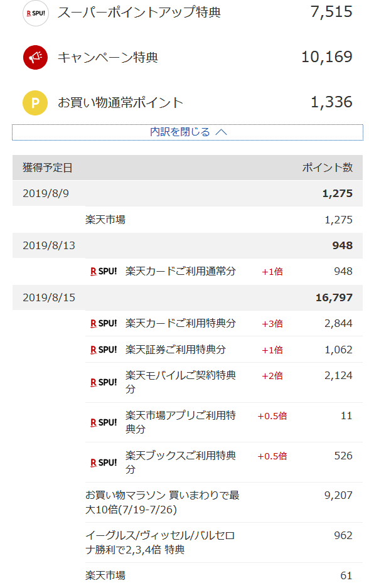Click the bold 16,797 total
Image resolution: width=369 pixels, height=588 pixels.
point(334,297)
